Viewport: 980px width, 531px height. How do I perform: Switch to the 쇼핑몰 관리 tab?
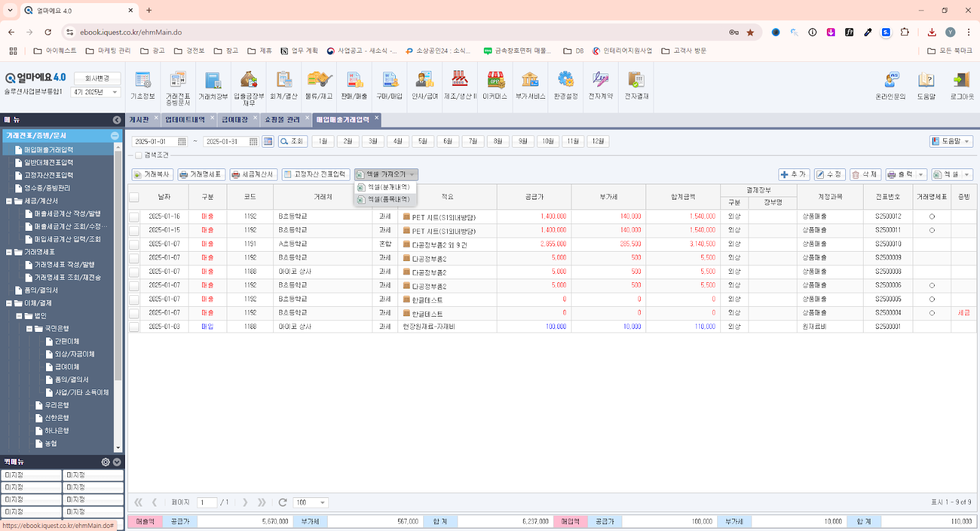(x=282, y=120)
